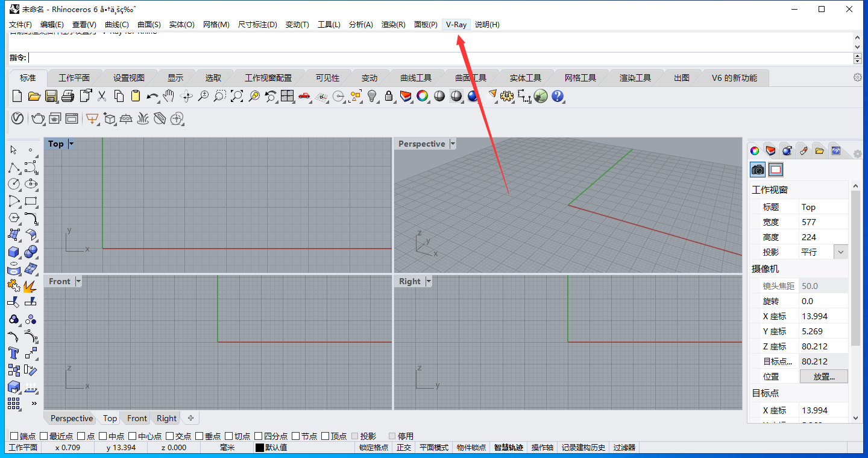The image size is (868, 458).
Task: Click the Undo arrow icon
Action: [x=153, y=95]
